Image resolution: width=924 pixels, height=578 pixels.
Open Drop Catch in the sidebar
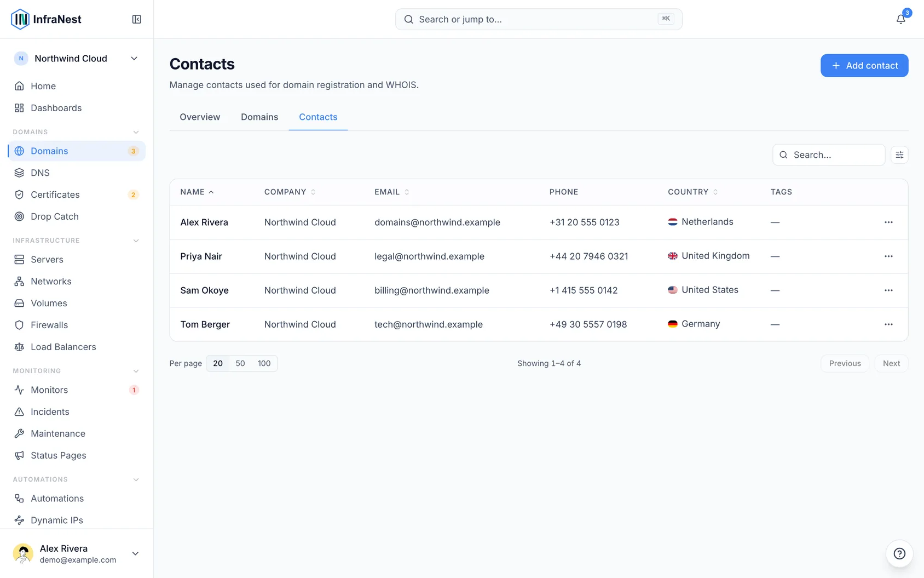77,216
